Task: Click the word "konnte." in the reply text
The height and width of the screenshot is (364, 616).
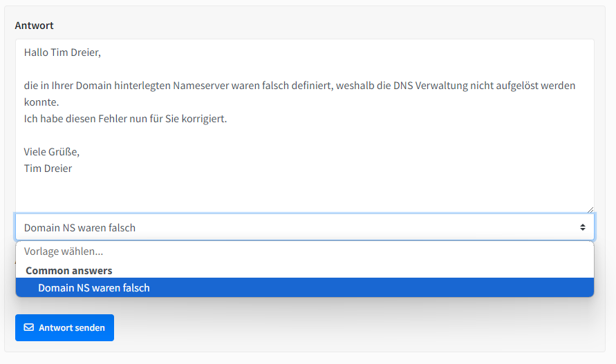Action: point(40,102)
